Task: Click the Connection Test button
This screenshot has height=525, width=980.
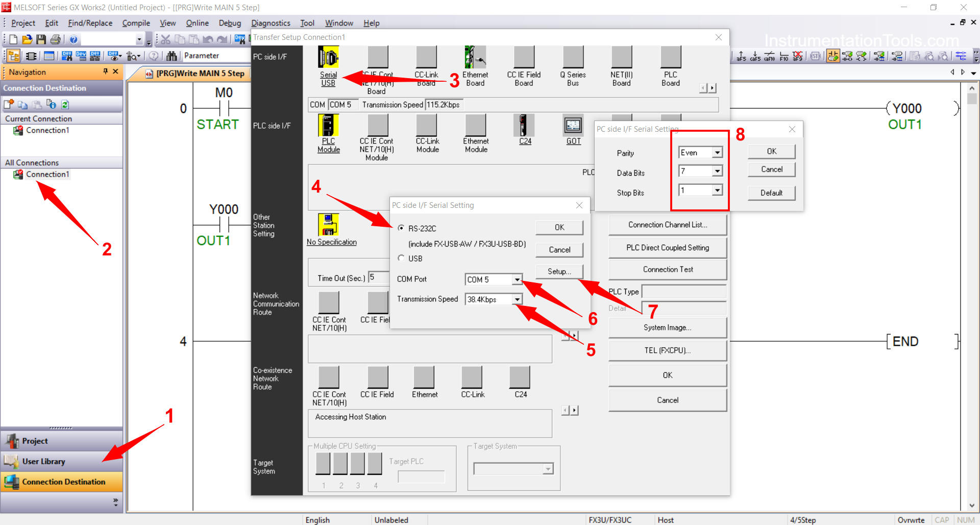Action: click(x=668, y=269)
